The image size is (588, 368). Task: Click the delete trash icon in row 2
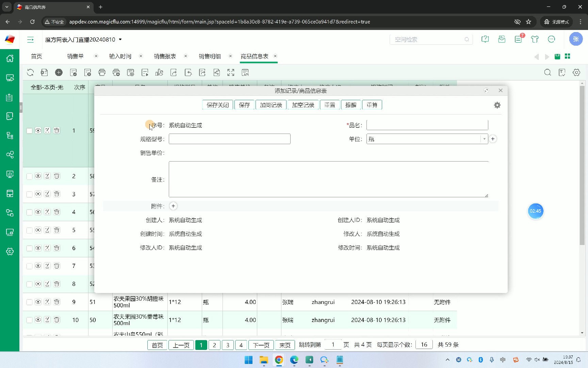coord(57,176)
